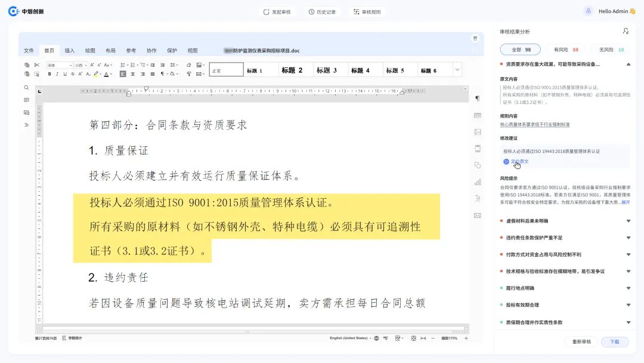Toggle italic text formatting
This screenshot has height=363, width=644.
(x=57, y=74)
